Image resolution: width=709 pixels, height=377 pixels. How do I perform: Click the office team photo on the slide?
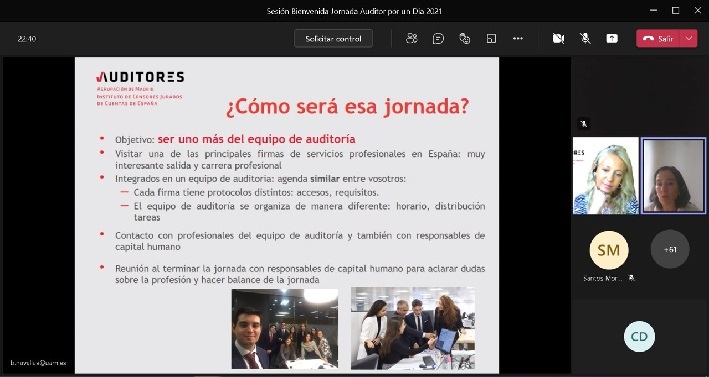413,329
